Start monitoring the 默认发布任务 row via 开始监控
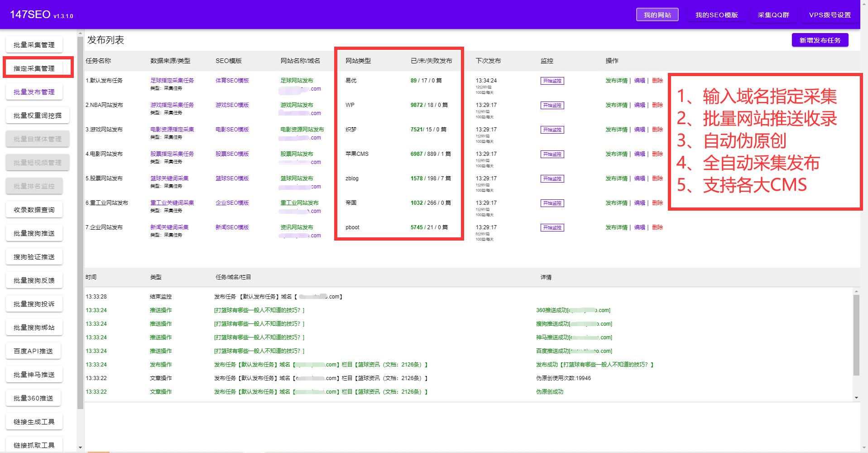Screen dimensions: 868x453 click(551, 81)
